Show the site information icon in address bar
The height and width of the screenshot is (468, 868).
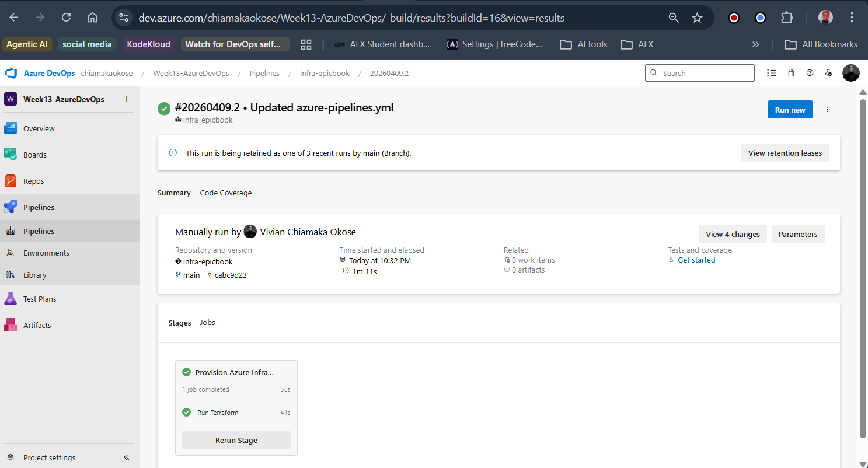pyautogui.click(x=123, y=18)
